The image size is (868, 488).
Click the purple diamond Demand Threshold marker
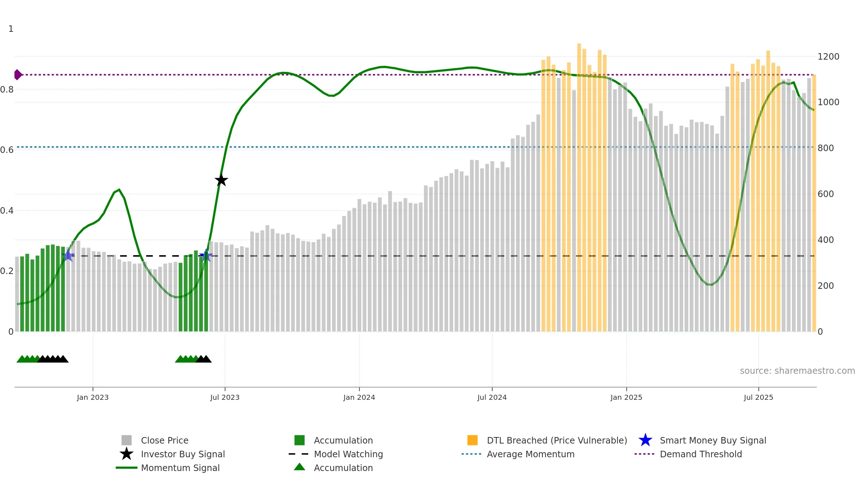click(18, 75)
